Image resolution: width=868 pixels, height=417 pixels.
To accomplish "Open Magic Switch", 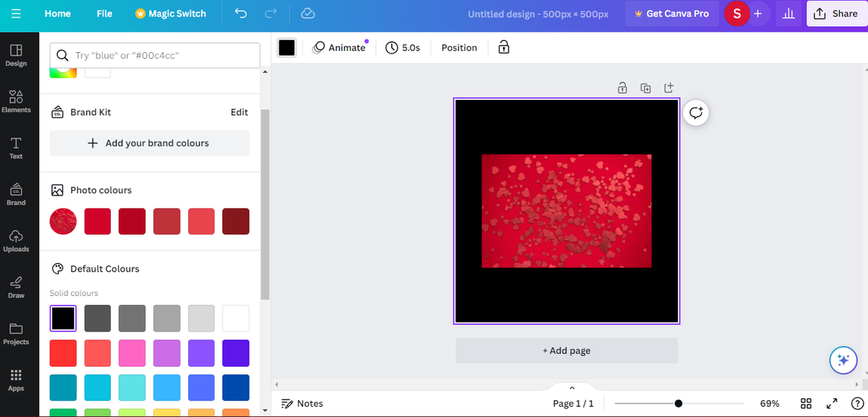I will [171, 13].
